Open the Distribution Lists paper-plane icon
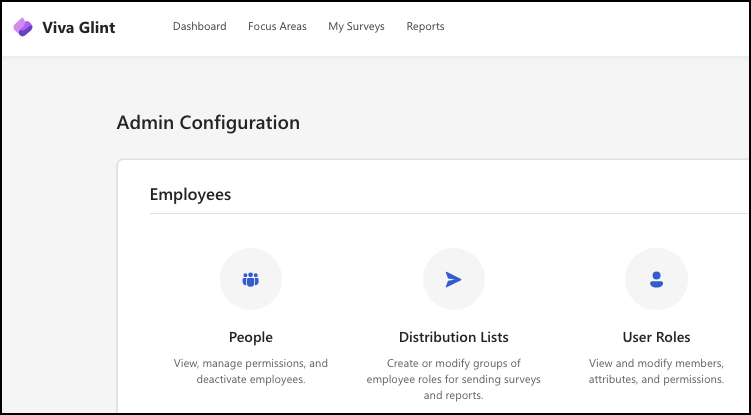The image size is (751, 415). 454,279
